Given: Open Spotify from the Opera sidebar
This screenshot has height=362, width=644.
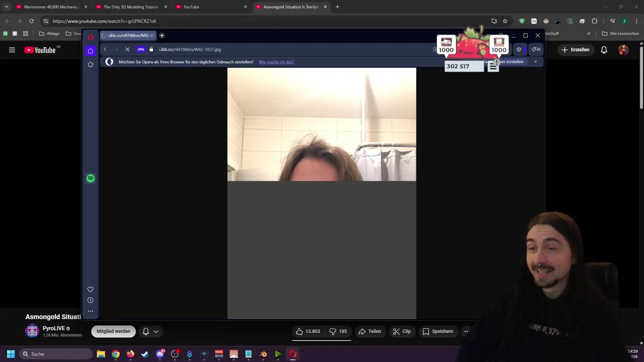Looking at the screenshot, I should pyautogui.click(x=91, y=178).
